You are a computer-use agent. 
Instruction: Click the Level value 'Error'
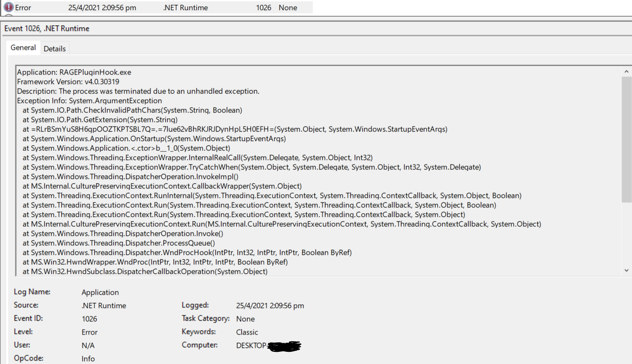pos(90,332)
